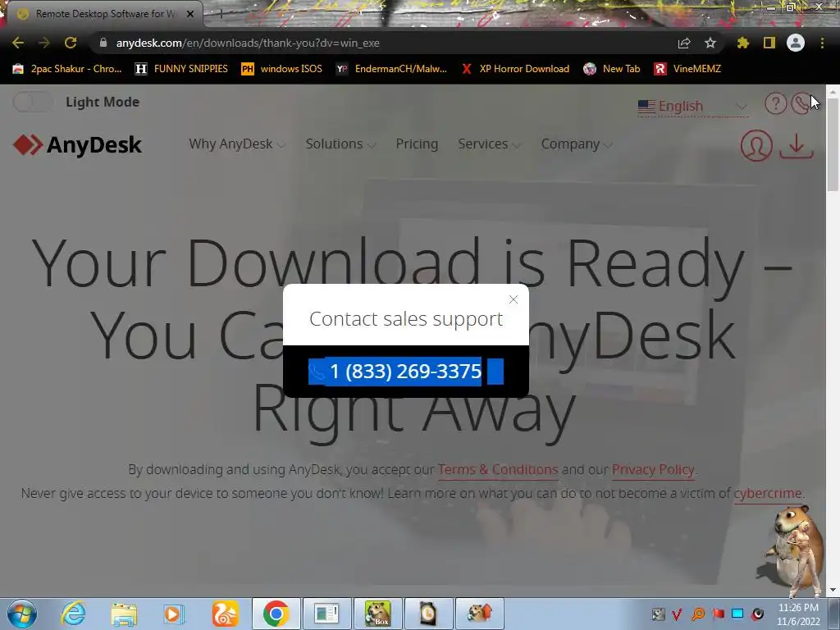Open the bear Box app in taskbar
The image size is (840, 630).
pyautogui.click(x=377, y=614)
